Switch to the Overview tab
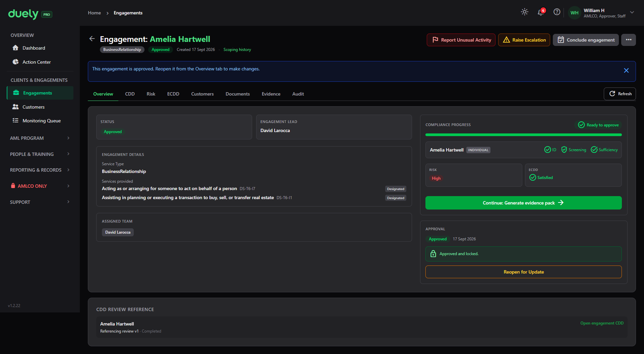Image resolution: width=644 pixels, height=354 pixels. [x=103, y=94]
